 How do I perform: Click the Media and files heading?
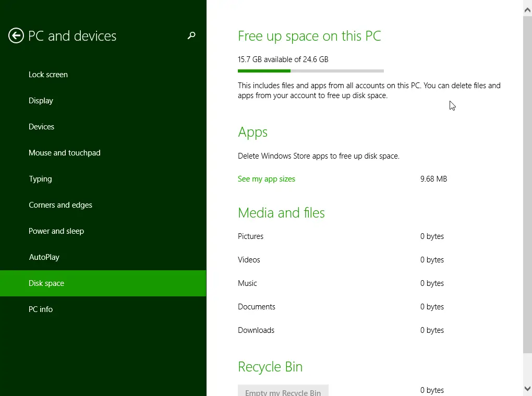click(281, 213)
